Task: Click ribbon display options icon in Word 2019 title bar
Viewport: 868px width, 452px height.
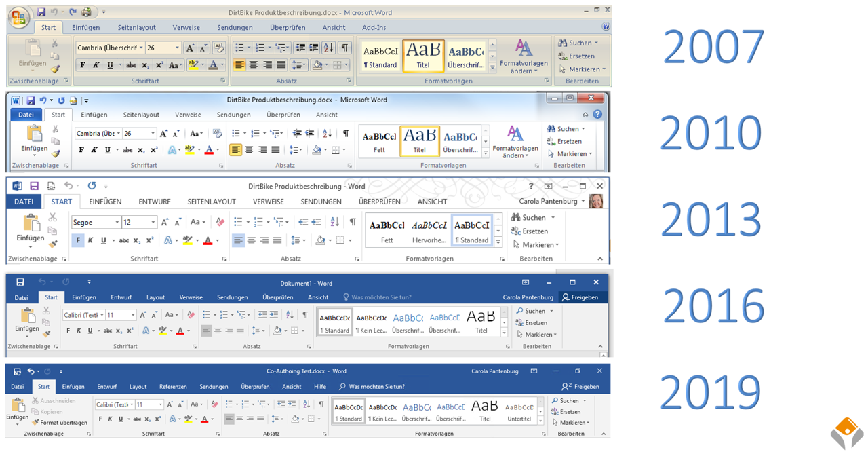Action: [534, 371]
